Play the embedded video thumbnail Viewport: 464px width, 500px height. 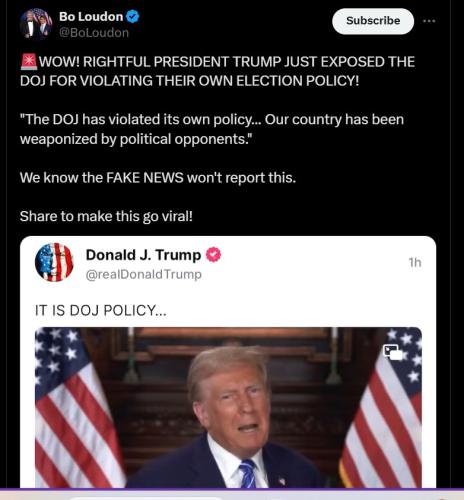coord(228,407)
